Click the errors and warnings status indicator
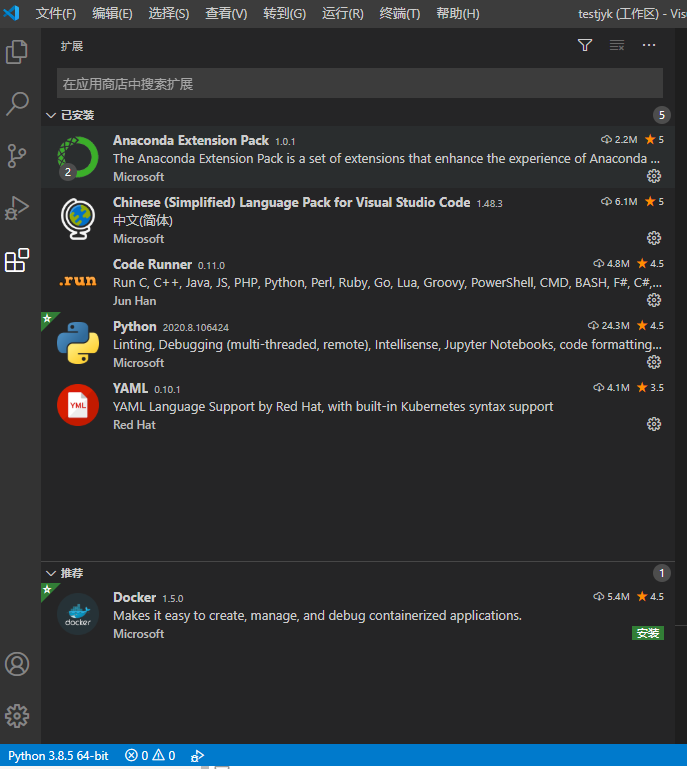The width and height of the screenshot is (687, 769). [150, 756]
